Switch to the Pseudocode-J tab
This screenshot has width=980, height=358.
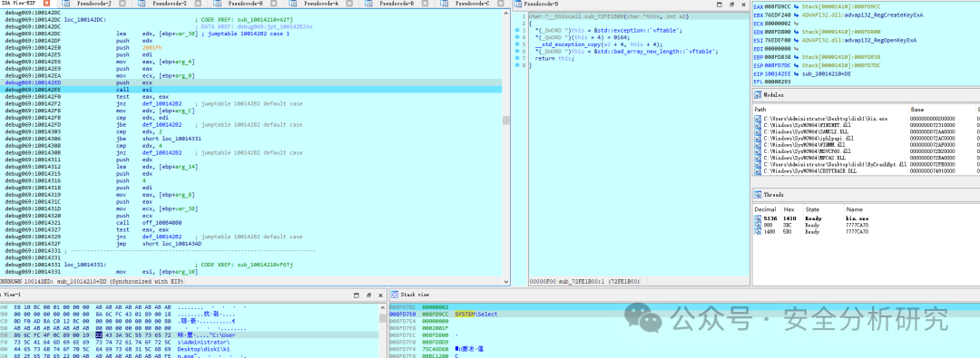(x=93, y=4)
